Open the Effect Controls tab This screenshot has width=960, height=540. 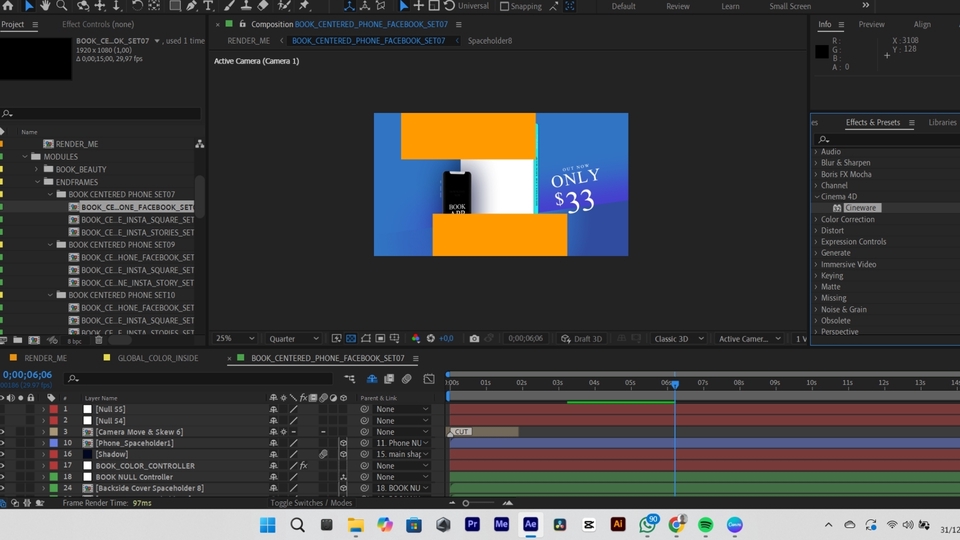(x=98, y=24)
